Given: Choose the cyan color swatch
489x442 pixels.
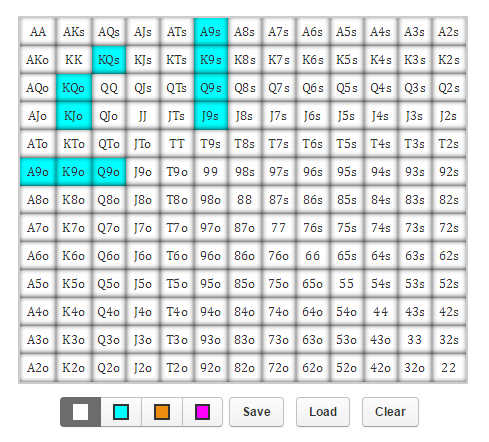Looking at the screenshot, I should coord(121,412).
